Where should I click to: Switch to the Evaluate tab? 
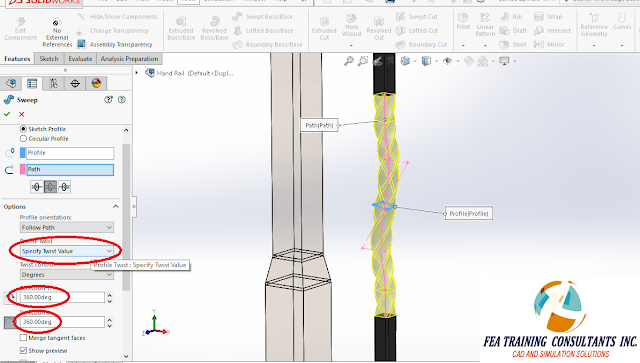pyautogui.click(x=80, y=59)
